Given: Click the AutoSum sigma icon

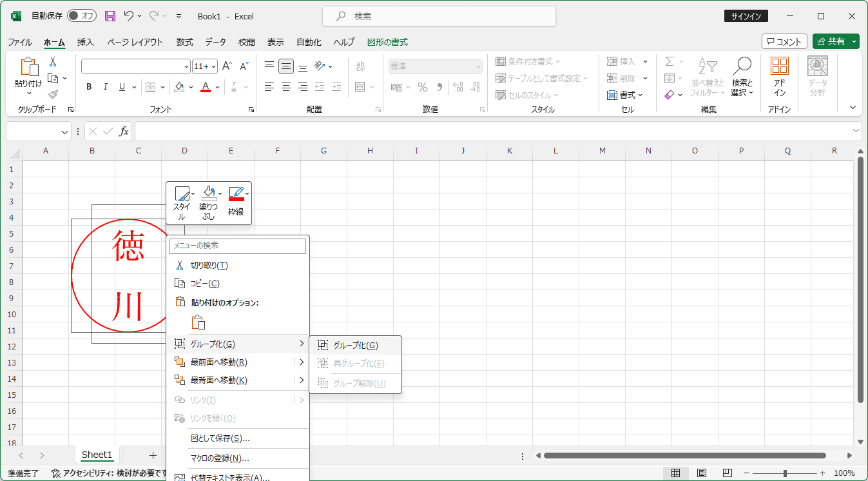Looking at the screenshot, I should click(670, 61).
